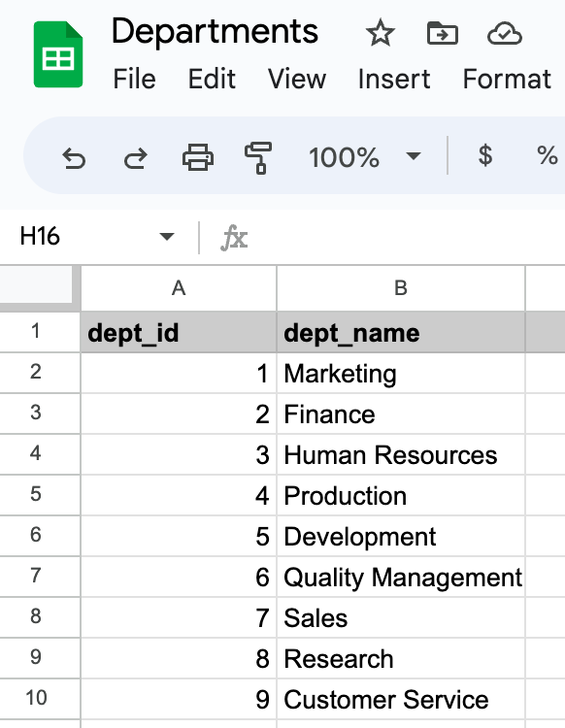Redo the last action

(x=136, y=158)
